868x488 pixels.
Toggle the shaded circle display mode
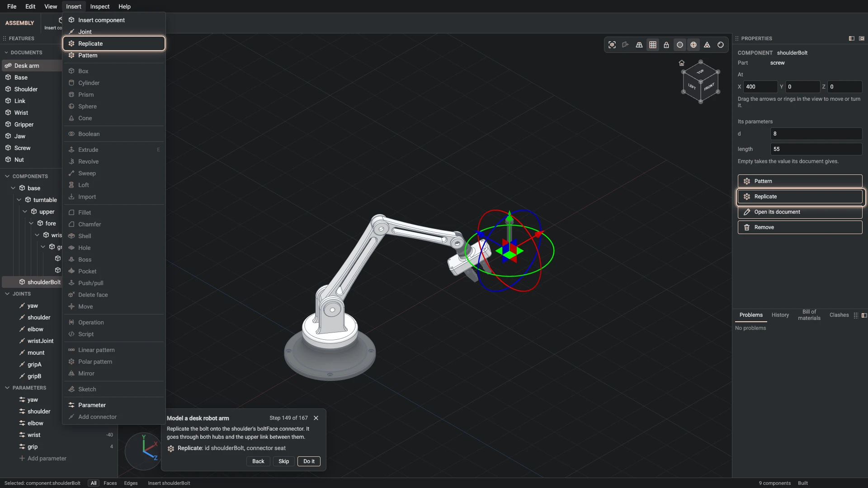click(x=680, y=45)
